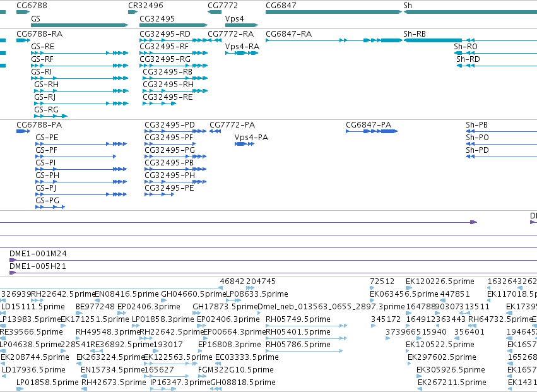Select the long CG6847 gene bar

334,12
